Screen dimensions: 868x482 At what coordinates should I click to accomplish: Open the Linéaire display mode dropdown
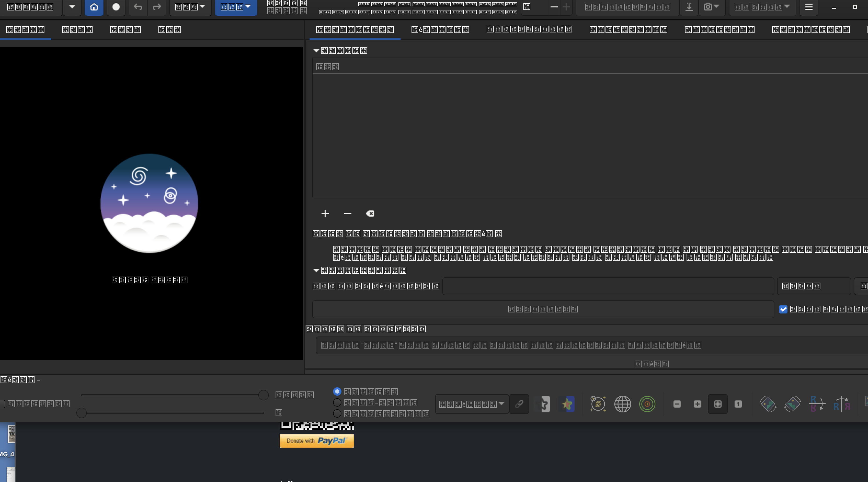coord(472,404)
